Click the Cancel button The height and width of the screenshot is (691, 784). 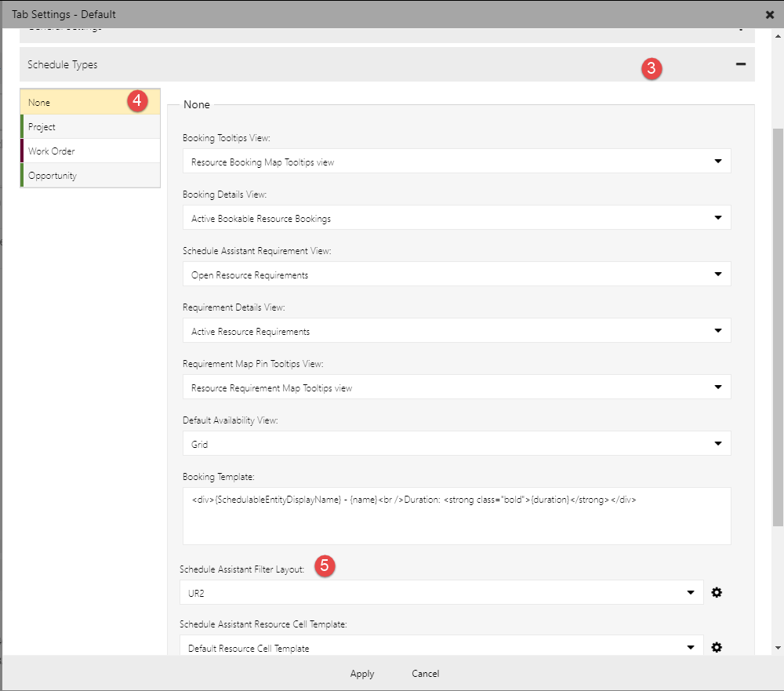424,673
